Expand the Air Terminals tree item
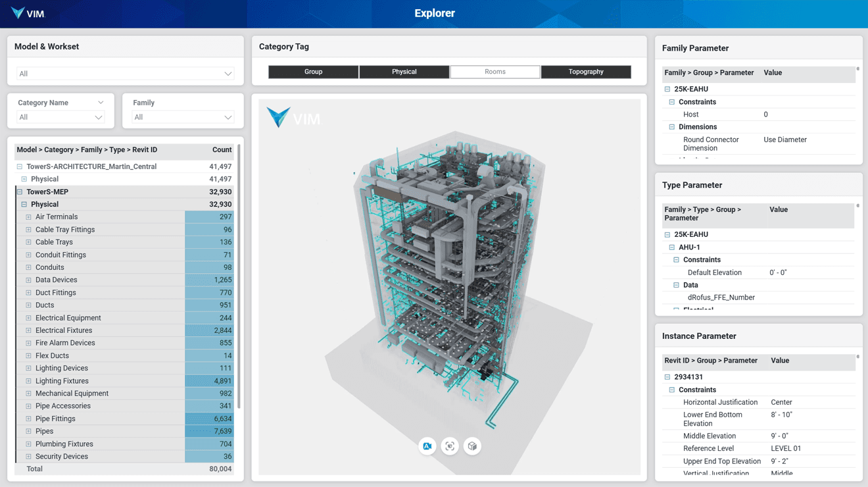 (27, 217)
